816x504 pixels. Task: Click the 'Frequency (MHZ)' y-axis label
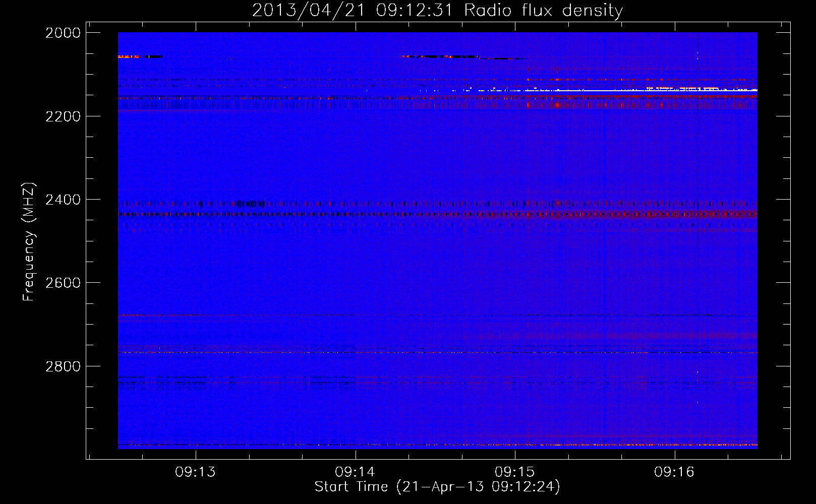pos(29,242)
